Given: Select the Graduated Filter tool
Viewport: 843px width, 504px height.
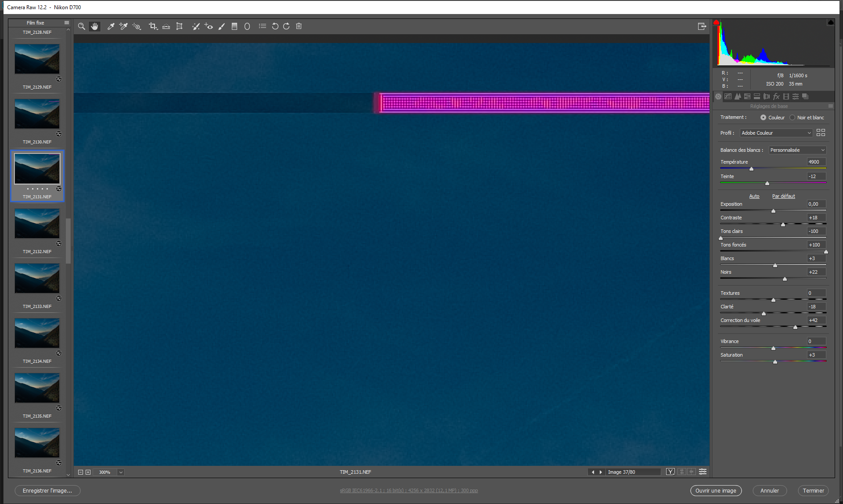Looking at the screenshot, I should click(234, 26).
